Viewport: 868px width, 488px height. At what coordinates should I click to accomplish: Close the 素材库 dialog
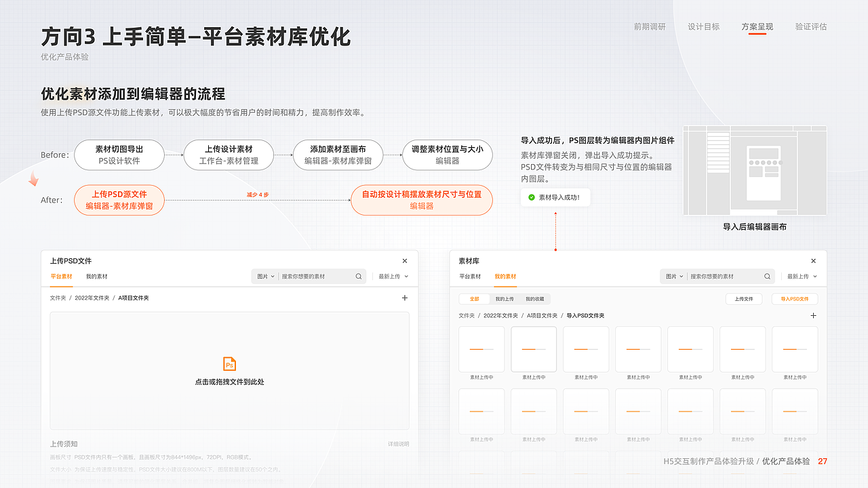point(814,261)
